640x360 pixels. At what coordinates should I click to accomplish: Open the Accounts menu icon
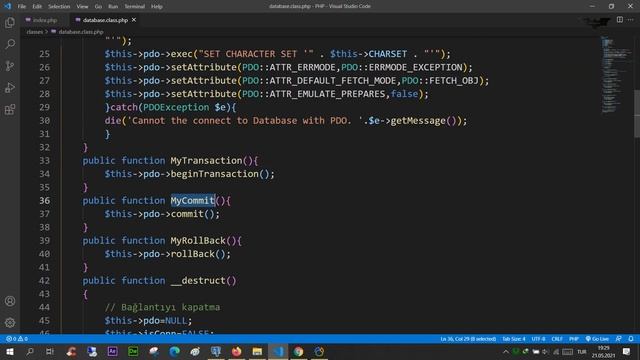tap(10, 301)
